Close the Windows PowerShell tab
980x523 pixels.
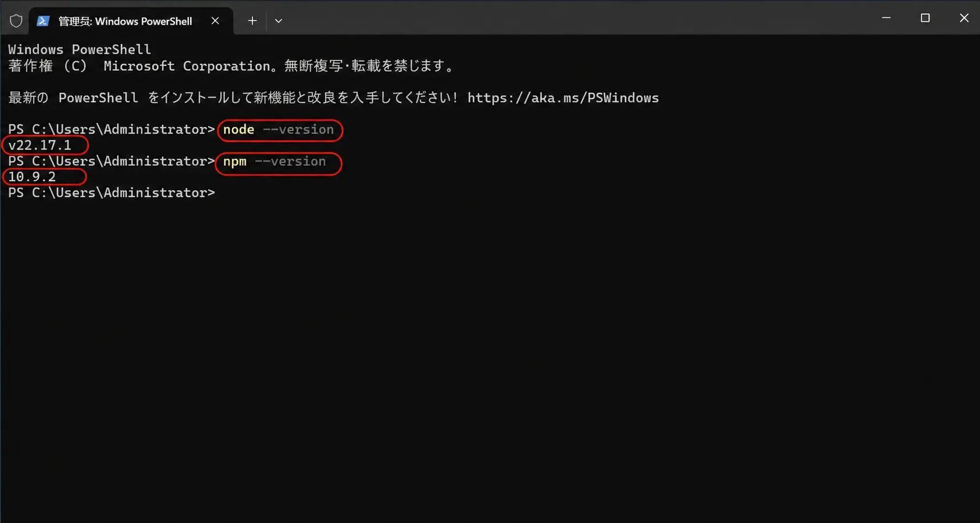[x=215, y=21]
